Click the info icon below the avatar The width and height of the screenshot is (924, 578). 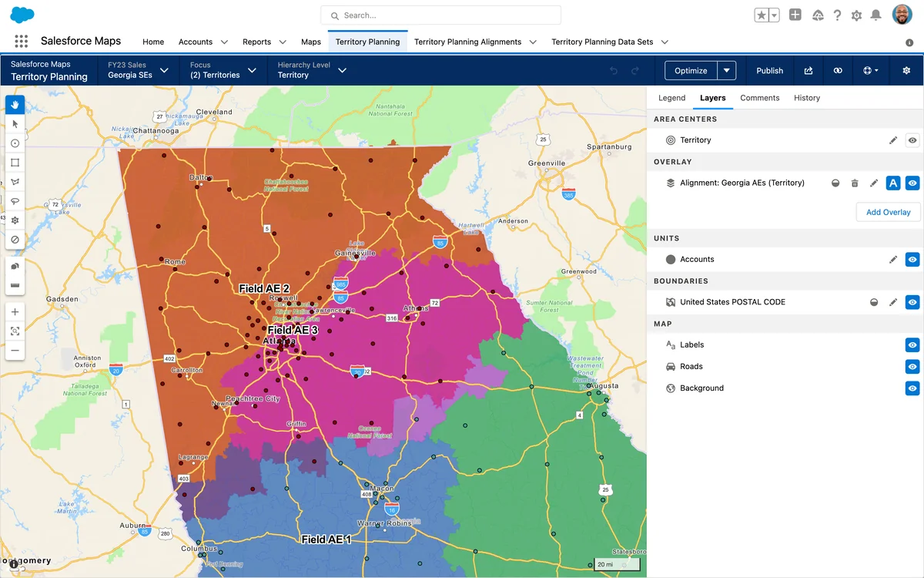point(909,42)
